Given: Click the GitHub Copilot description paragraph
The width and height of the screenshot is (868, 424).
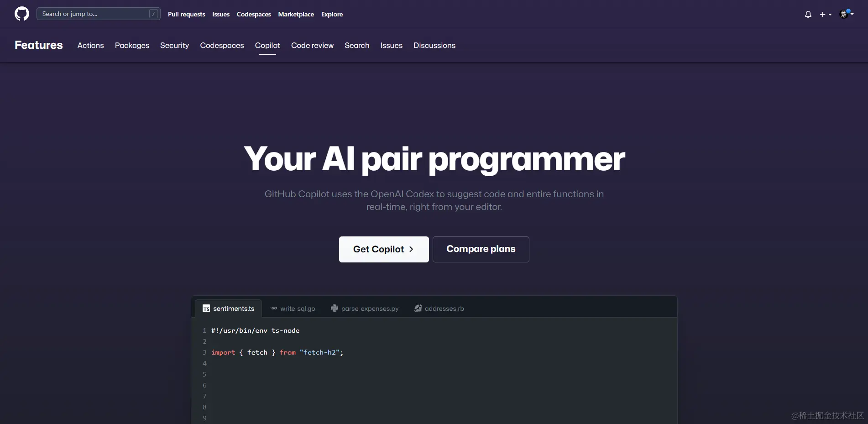Looking at the screenshot, I should point(434,200).
